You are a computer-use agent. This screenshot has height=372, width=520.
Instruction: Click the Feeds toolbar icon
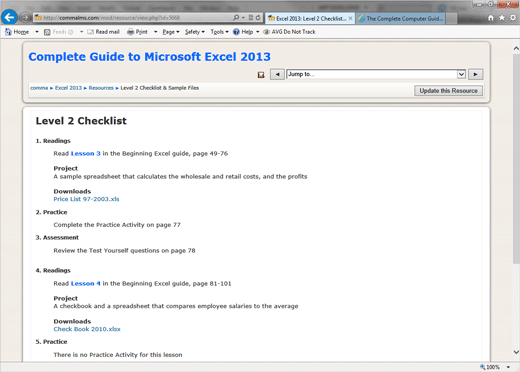click(x=47, y=32)
